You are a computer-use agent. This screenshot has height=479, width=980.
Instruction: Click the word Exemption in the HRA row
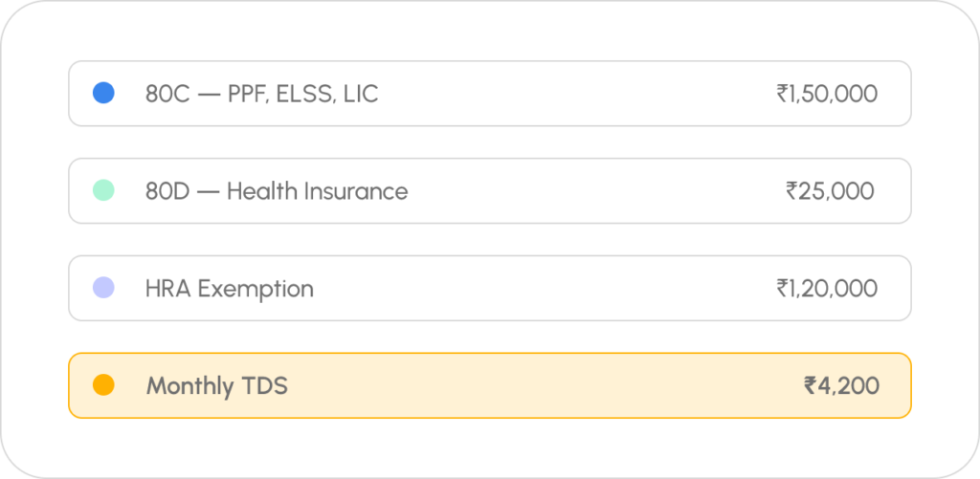(x=256, y=289)
